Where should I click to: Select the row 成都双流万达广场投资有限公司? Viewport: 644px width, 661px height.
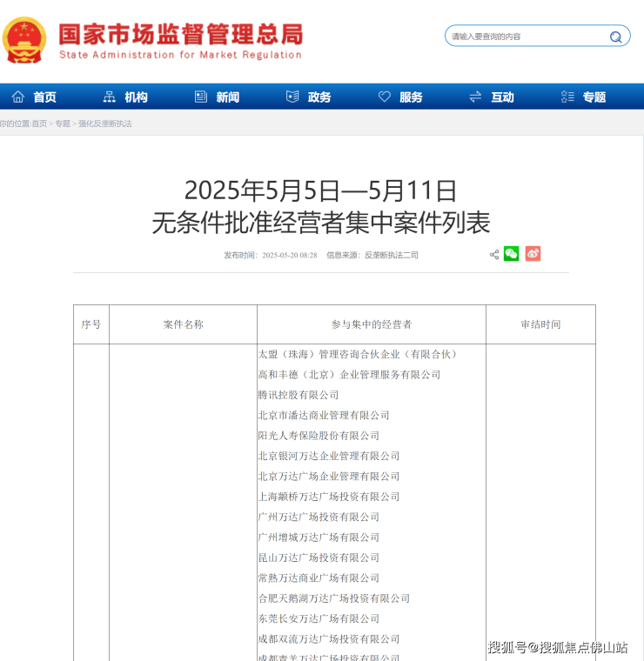click(x=329, y=639)
